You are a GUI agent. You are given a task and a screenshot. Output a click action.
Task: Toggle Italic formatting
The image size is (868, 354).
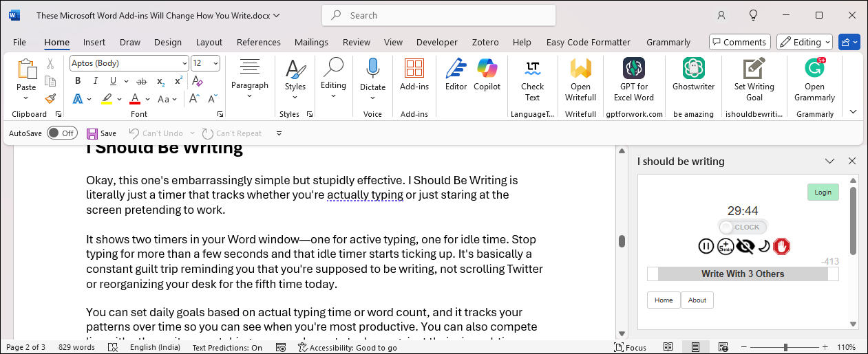pyautogui.click(x=95, y=81)
